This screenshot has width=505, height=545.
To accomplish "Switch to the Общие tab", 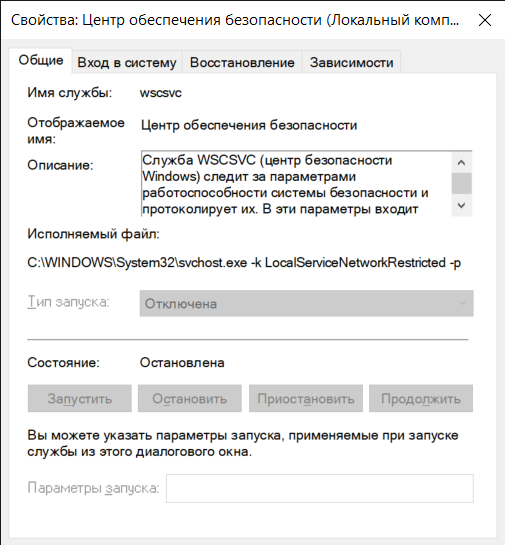I will point(41,60).
